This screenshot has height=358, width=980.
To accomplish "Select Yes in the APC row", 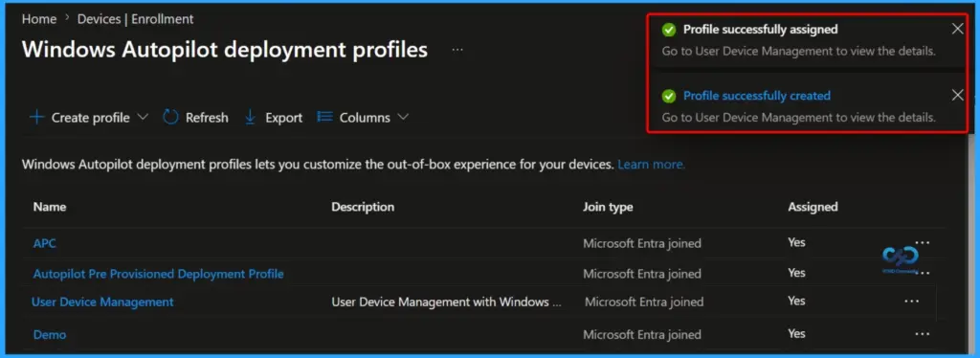I will (796, 242).
